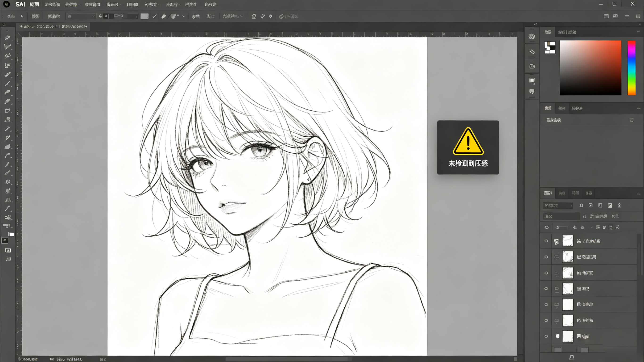Hide the fourth layer in the layer list
The image size is (644, 362).
[x=546, y=289]
